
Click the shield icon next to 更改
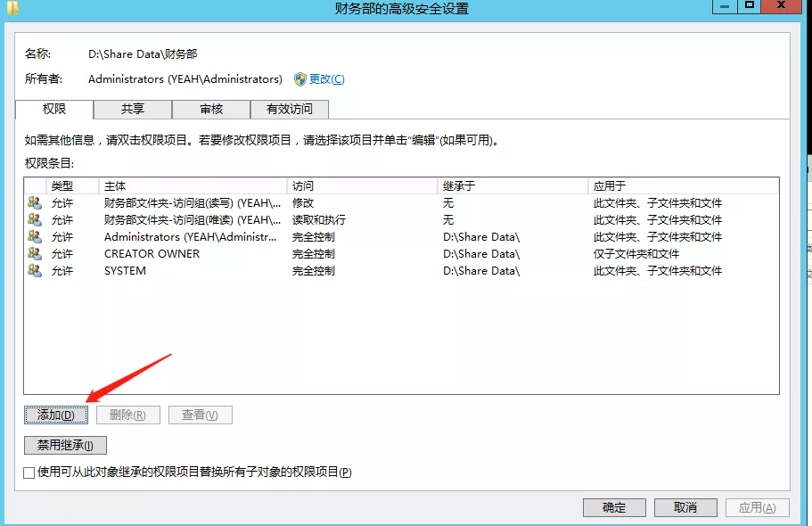click(300, 79)
